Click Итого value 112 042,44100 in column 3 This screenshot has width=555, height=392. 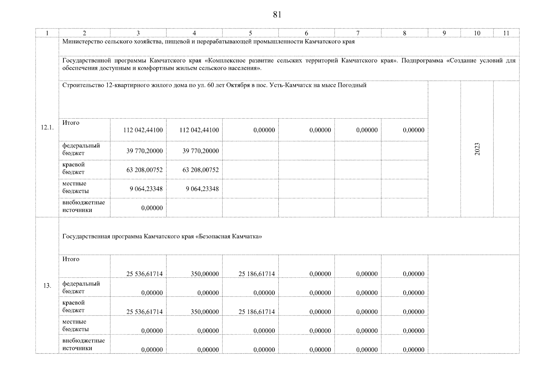(143, 130)
